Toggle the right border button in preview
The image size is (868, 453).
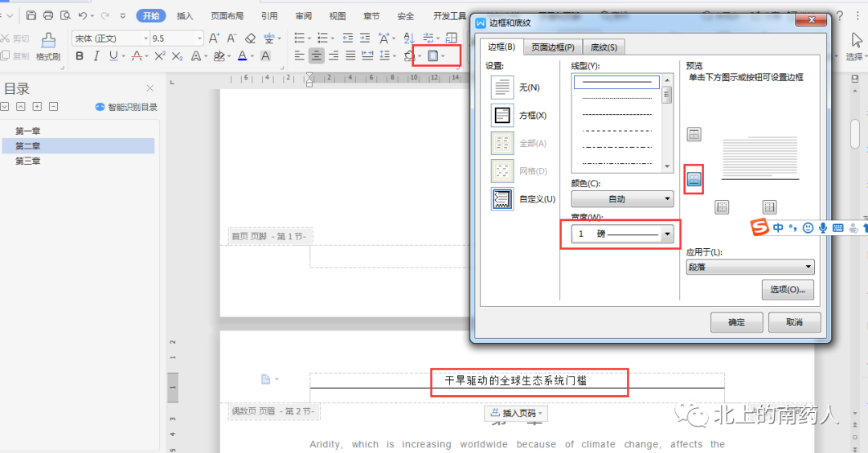[769, 207]
